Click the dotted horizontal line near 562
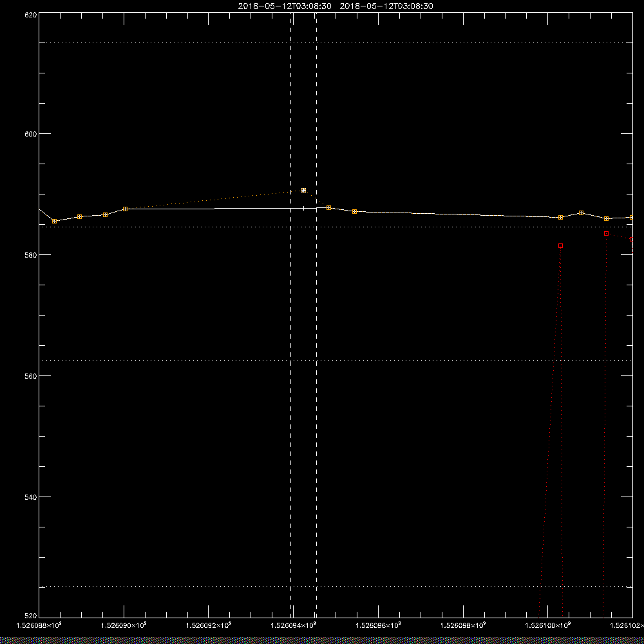The height and width of the screenshot is (644, 644). (336, 360)
